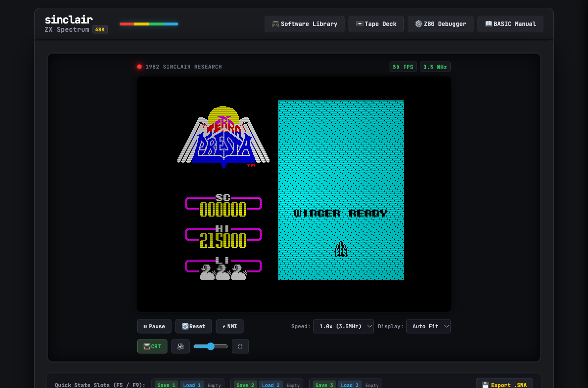Toggle the CRT effect
The image size is (588, 388).
152,346
